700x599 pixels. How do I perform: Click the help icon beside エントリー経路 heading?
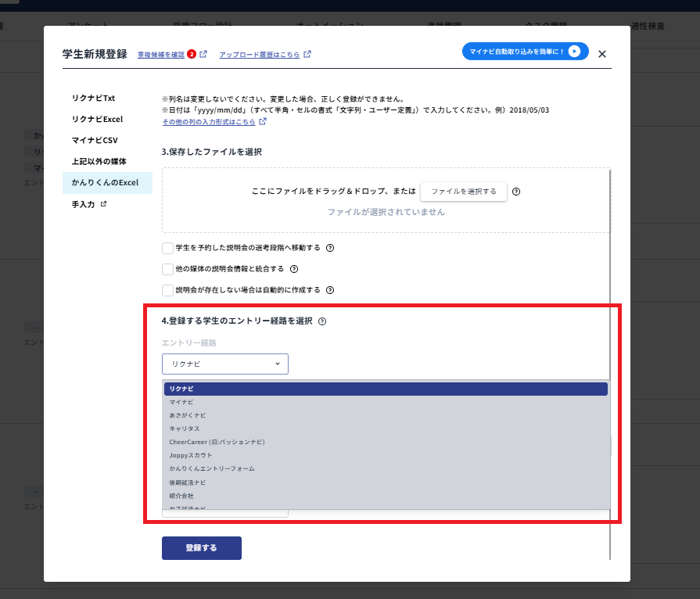tap(323, 320)
